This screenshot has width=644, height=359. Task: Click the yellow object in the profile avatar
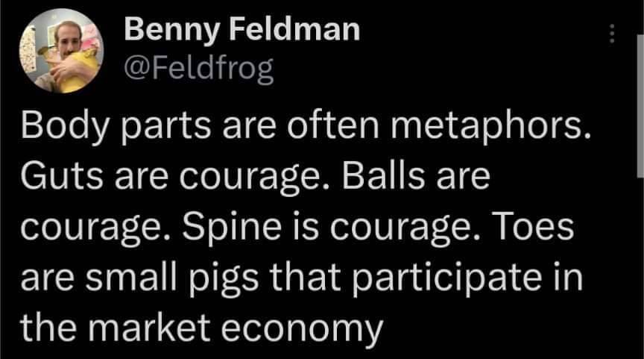pos(78,71)
